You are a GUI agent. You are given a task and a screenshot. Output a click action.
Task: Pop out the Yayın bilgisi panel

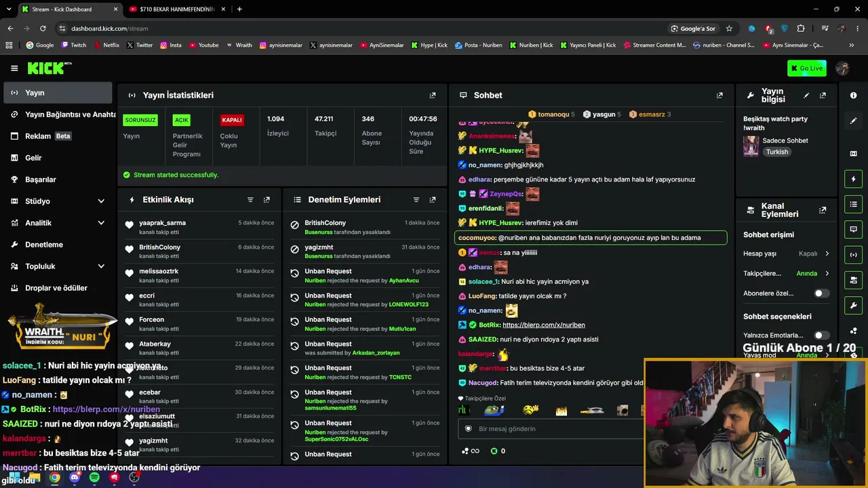(823, 96)
